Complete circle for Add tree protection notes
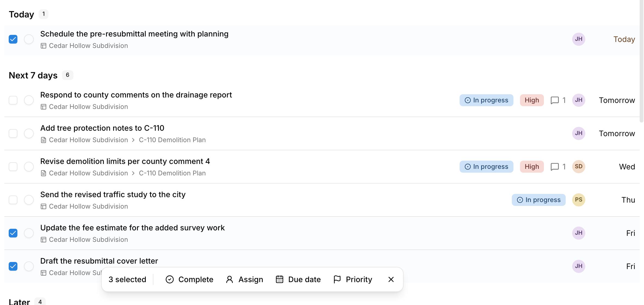Image resolution: width=644 pixels, height=305 pixels. pyautogui.click(x=29, y=133)
